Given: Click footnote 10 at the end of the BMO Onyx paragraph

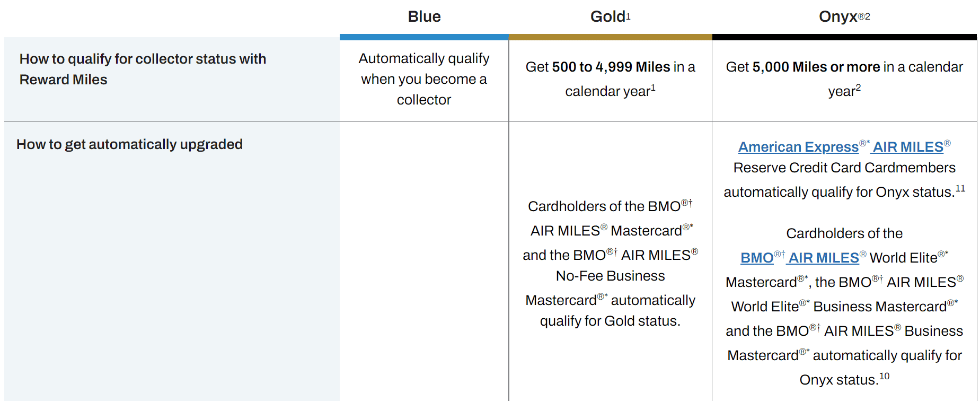Looking at the screenshot, I should click(x=884, y=377).
